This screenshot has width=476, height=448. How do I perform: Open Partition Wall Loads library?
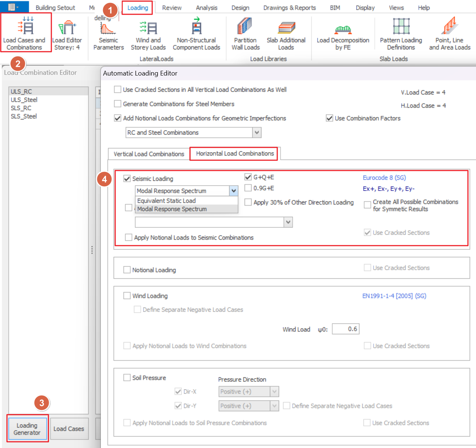245,34
